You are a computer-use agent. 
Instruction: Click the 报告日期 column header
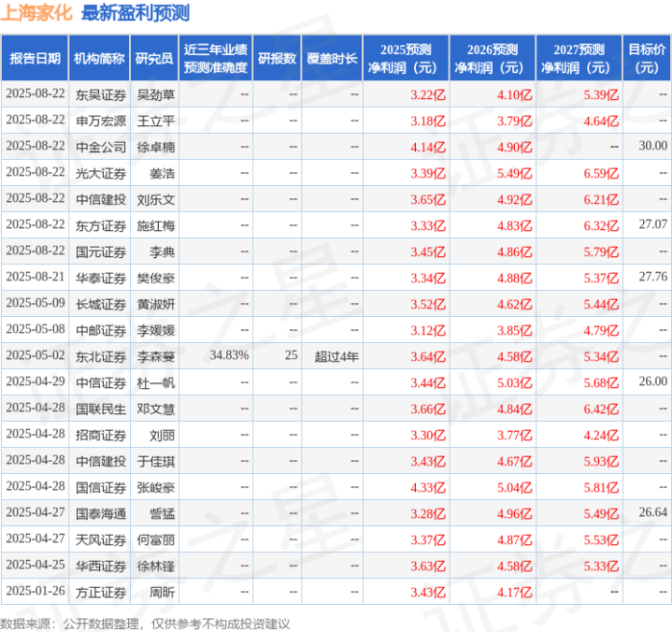35,58
